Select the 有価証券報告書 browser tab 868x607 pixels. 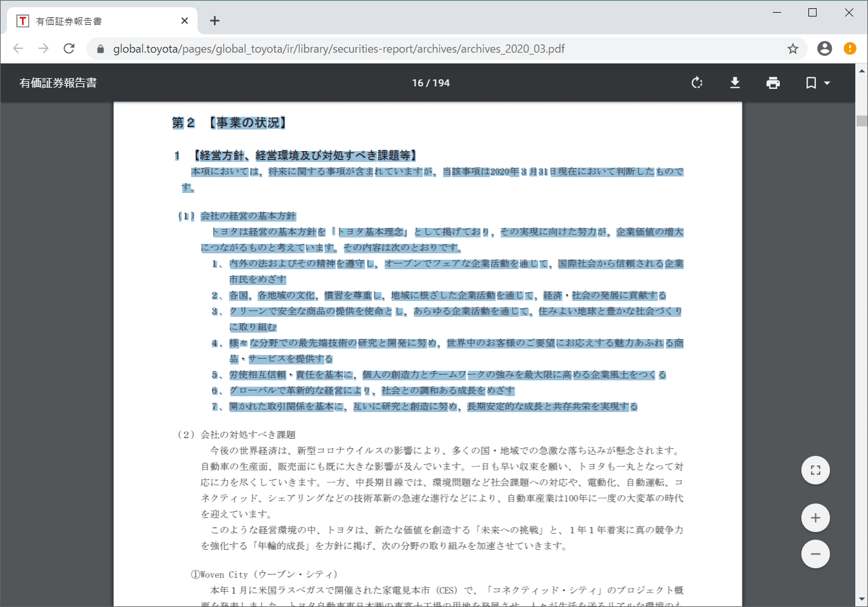click(95, 21)
